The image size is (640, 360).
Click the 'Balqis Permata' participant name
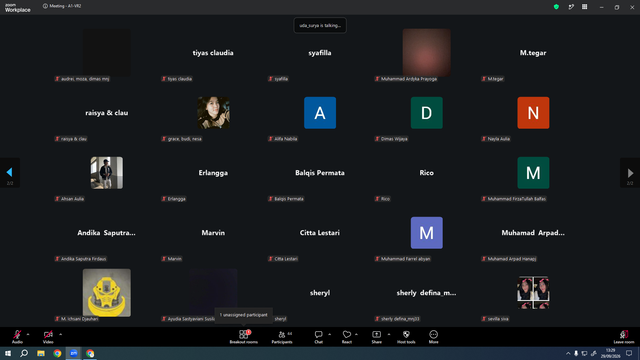(320, 173)
